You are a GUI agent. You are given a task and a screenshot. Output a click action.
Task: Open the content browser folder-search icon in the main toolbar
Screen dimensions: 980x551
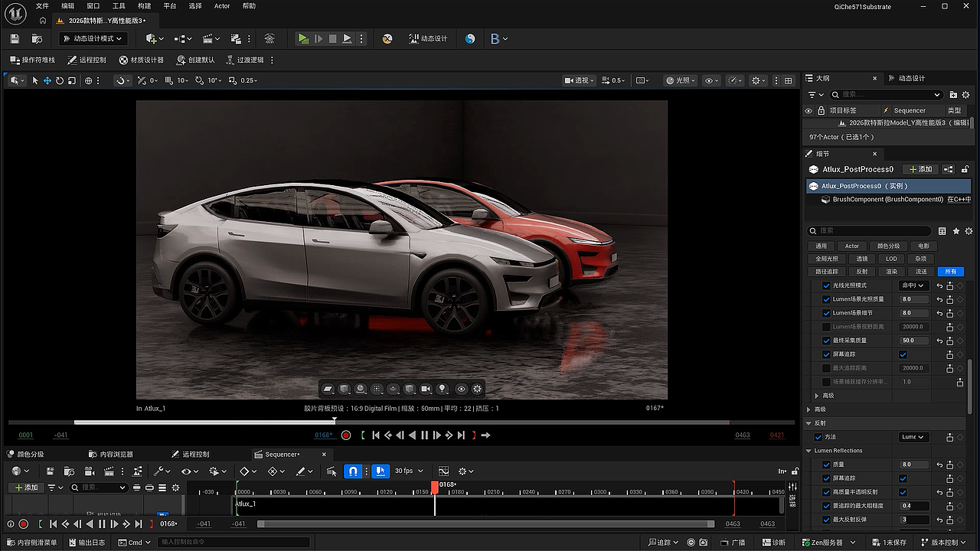pyautogui.click(x=37, y=38)
